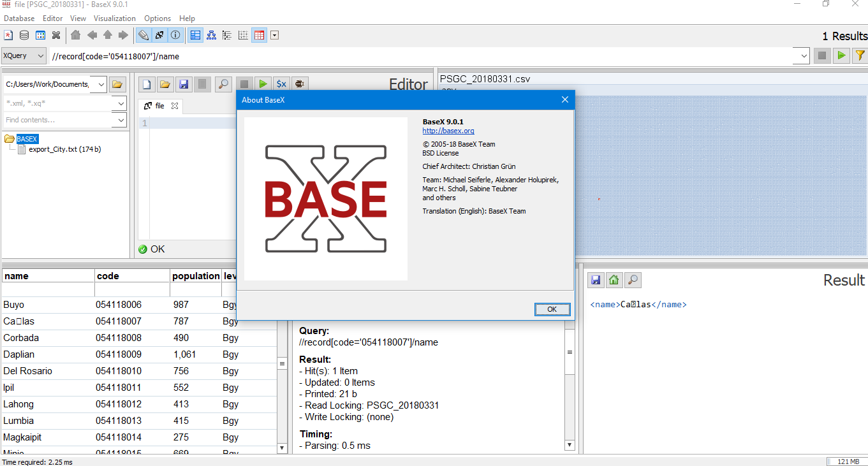
Task: Open the small toolbar dropdown after Table icon
Action: [274, 35]
